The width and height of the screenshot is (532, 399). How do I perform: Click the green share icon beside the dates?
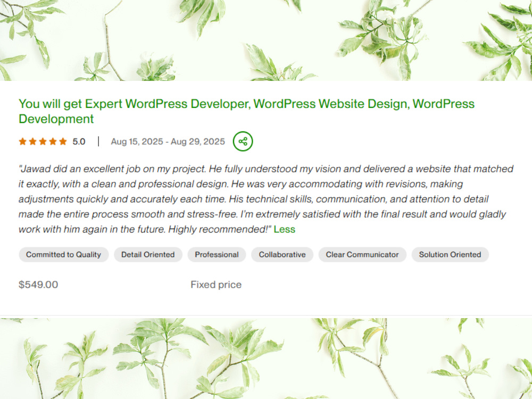click(x=243, y=141)
